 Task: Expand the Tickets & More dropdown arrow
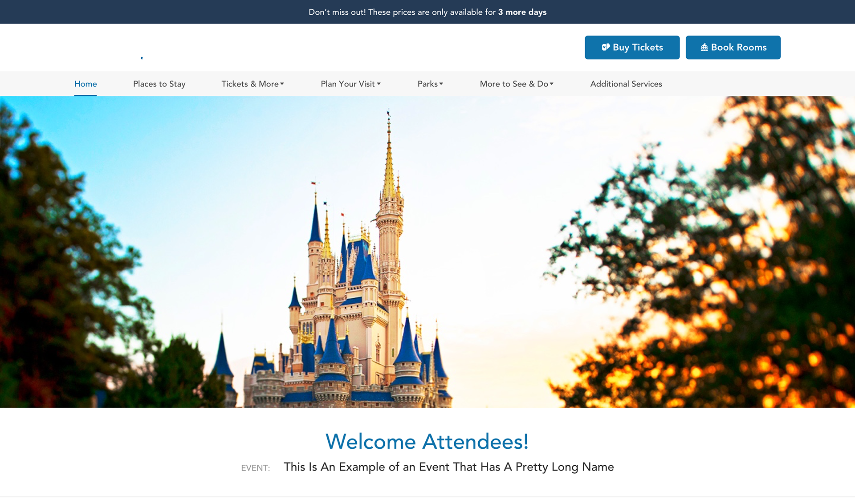point(282,84)
